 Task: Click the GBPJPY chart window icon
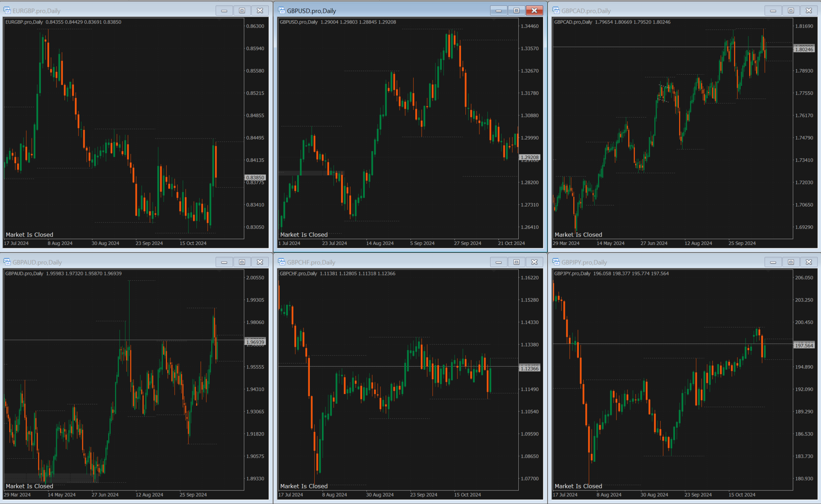point(556,262)
